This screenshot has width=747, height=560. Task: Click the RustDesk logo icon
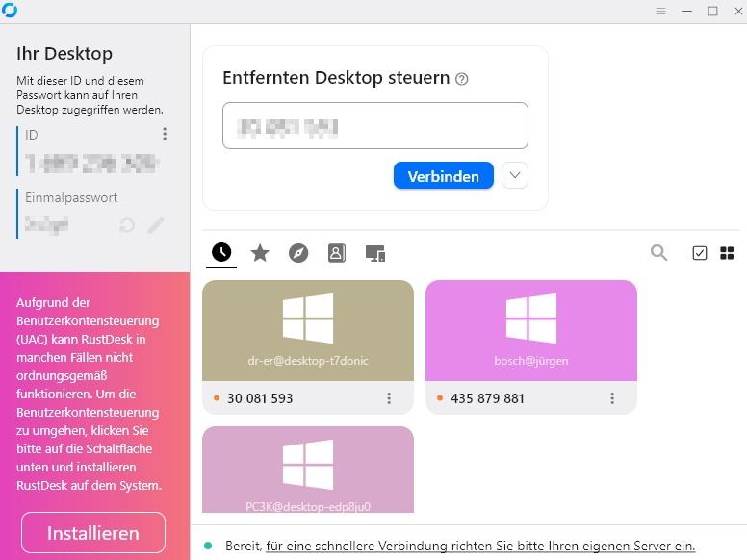(x=10, y=10)
